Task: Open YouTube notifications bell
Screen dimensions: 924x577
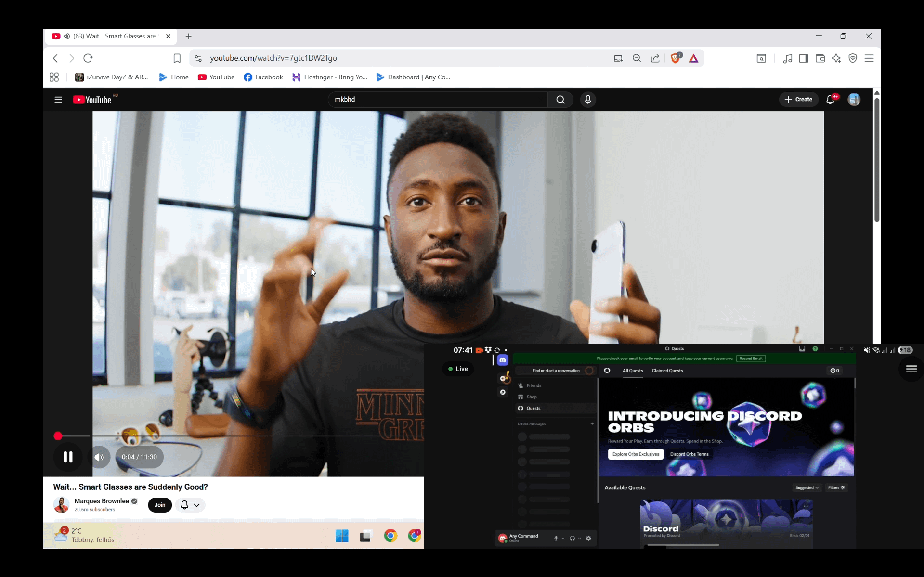Action: [830, 100]
